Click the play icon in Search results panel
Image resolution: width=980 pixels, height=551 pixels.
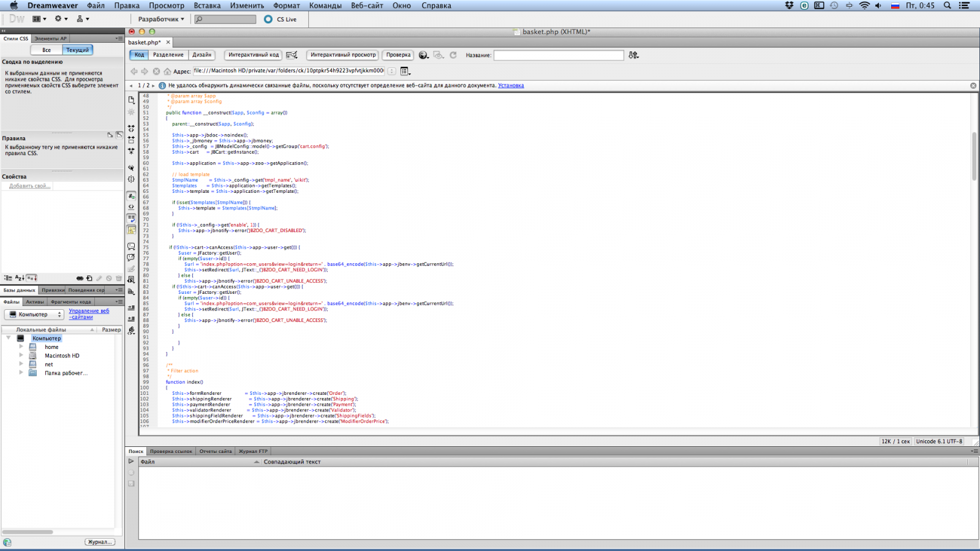(131, 462)
